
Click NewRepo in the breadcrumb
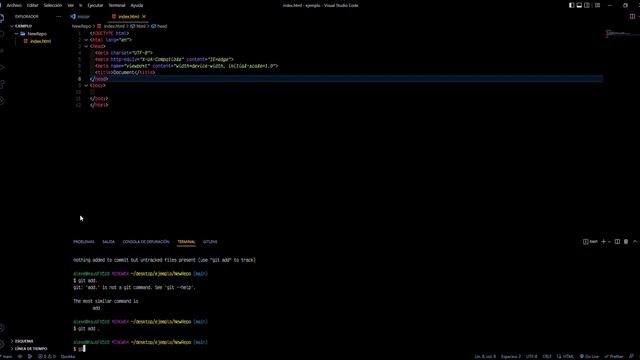tap(81, 26)
